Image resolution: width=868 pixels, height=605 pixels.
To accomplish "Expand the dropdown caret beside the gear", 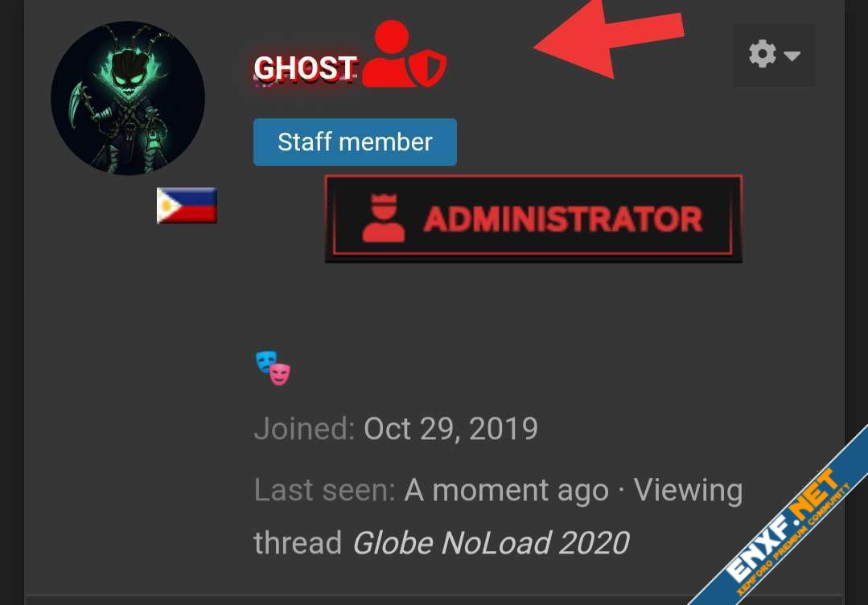I will tap(792, 56).
